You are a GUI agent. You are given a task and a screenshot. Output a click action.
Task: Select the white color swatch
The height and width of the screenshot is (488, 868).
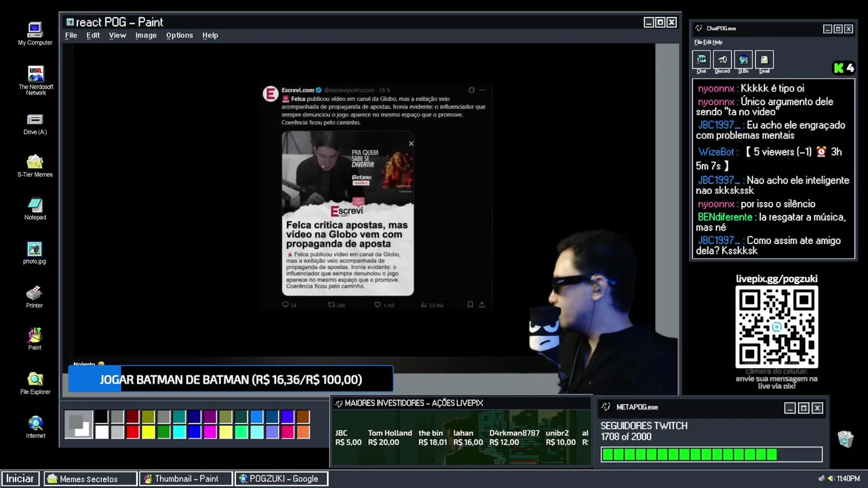point(101,432)
